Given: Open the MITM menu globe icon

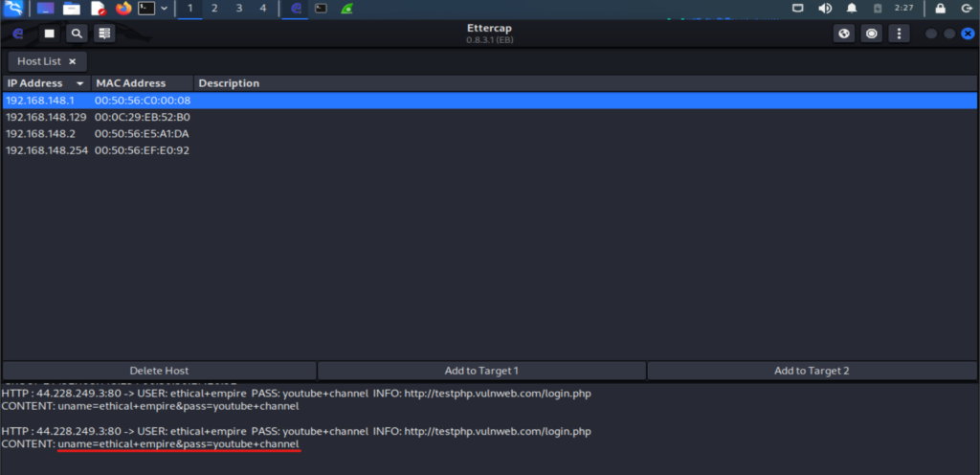Looking at the screenshot, I should pyautogui.click(x=844, y=34).
